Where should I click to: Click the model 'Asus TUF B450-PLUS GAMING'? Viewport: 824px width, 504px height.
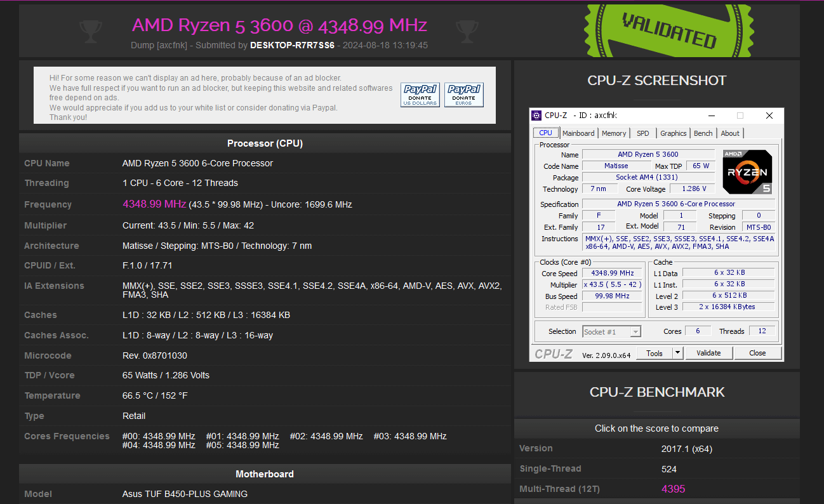point(185,494)
